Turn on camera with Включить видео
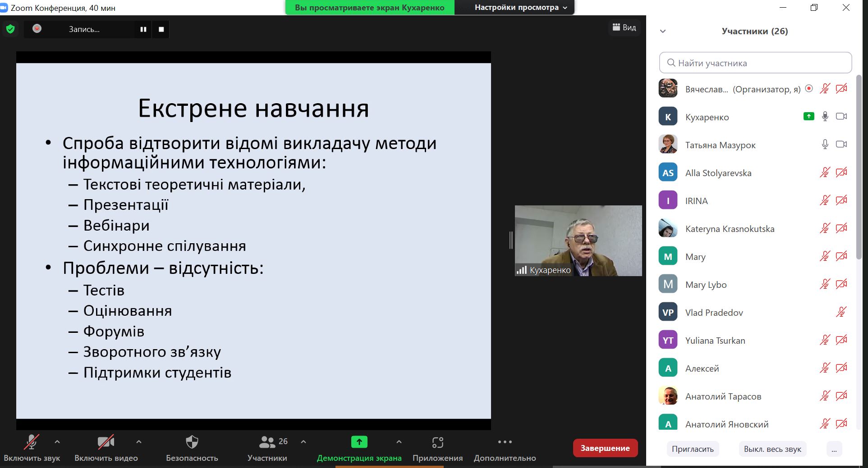Image resolution: width=868 pixels, height=468 pixels. [x=106, y=448]
